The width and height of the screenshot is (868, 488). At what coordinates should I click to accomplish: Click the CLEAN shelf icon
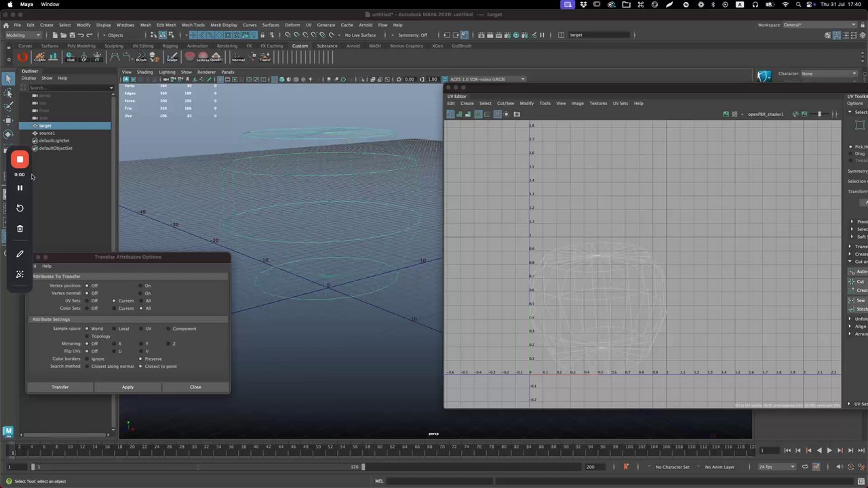(x=39, y=58)
